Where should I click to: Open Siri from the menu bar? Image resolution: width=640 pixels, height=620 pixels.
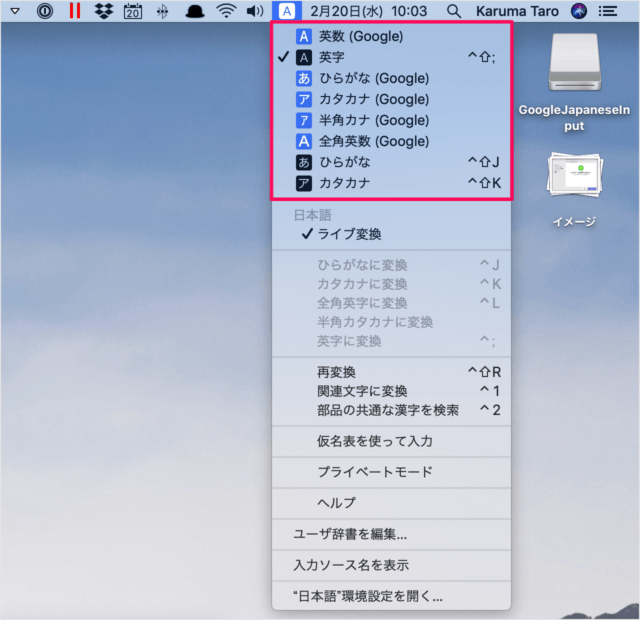tap(578, 11)
